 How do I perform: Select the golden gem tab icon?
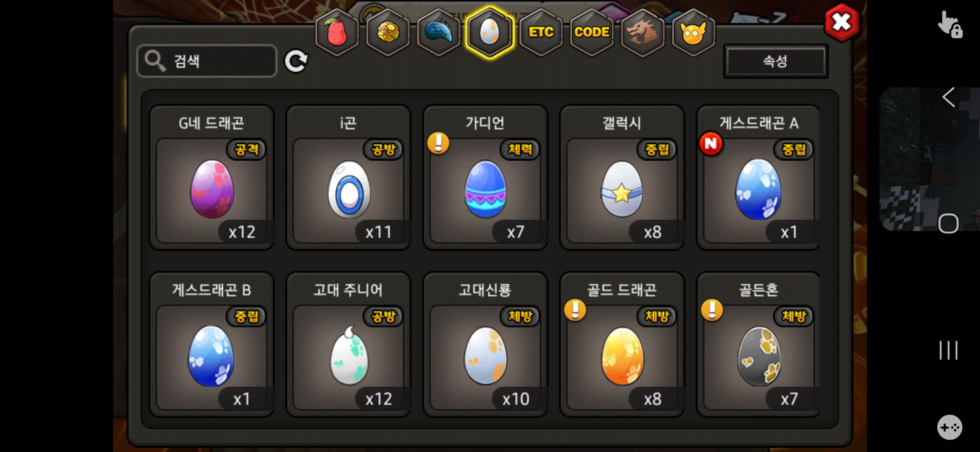coord(388,32)
